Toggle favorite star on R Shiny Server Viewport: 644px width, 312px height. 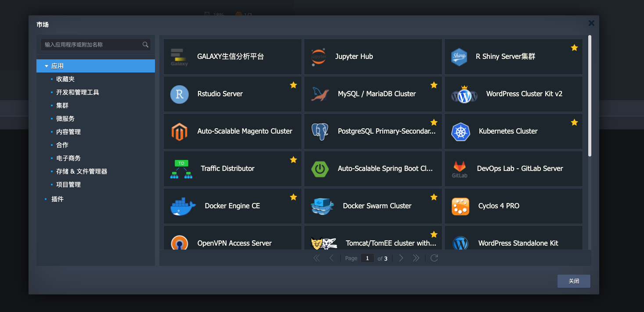pyautogui.click(x=574, y=47)
